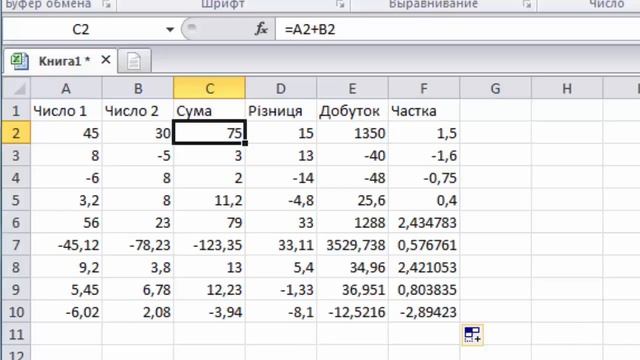This screenshot has height=360, width=640.
Task: Select the cell containing -45,12
Action: [x=66, y=245]
